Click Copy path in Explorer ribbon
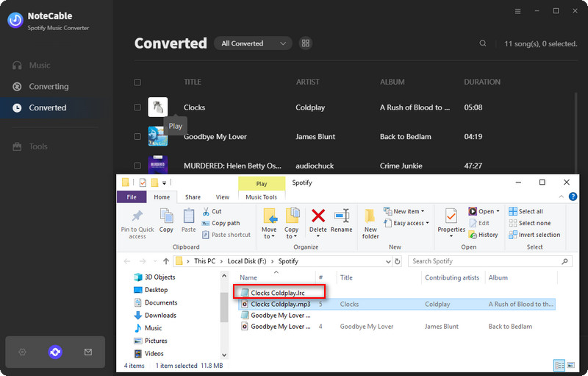The image size is (588, 376). coord(221,223)
